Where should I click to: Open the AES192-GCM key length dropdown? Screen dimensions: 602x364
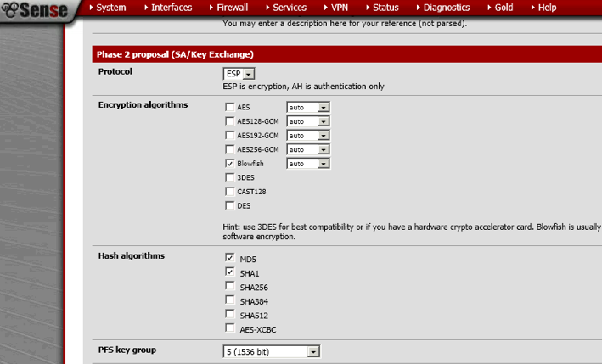[308, 136]
